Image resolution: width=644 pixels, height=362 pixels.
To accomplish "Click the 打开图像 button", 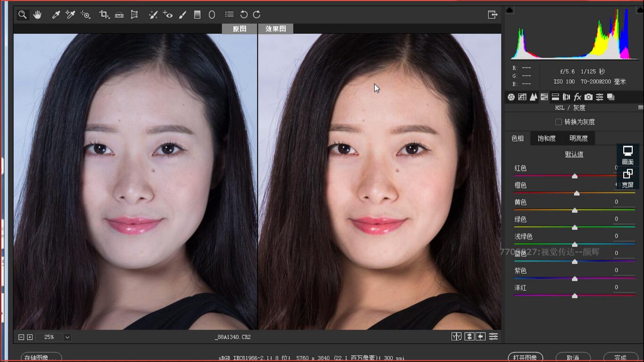I will (x=525, y=357).
